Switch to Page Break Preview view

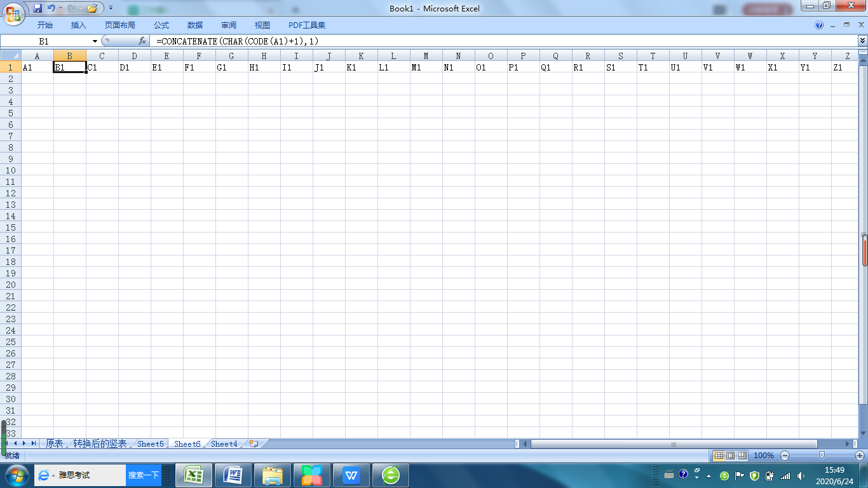point(742,456)
